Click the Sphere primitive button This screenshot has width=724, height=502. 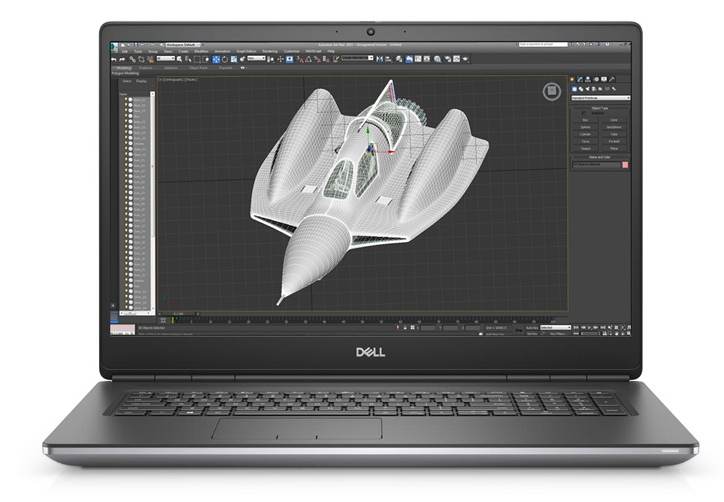point(585,127)
